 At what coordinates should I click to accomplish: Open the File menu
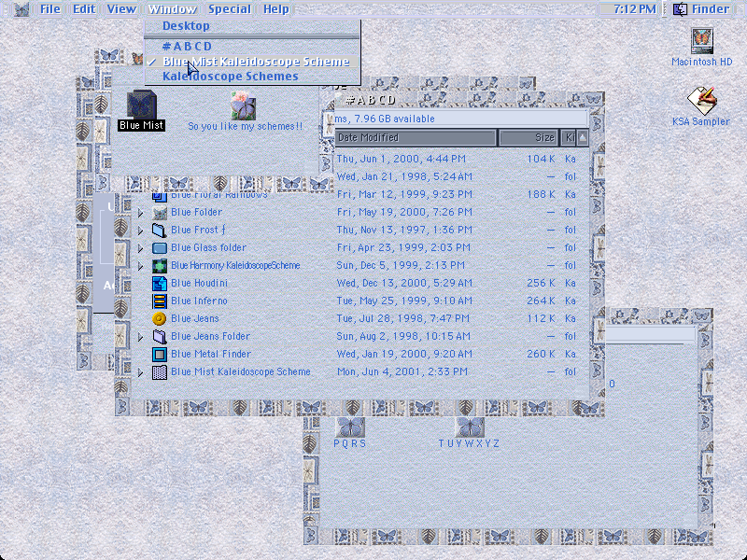click(x=50, y=9)
